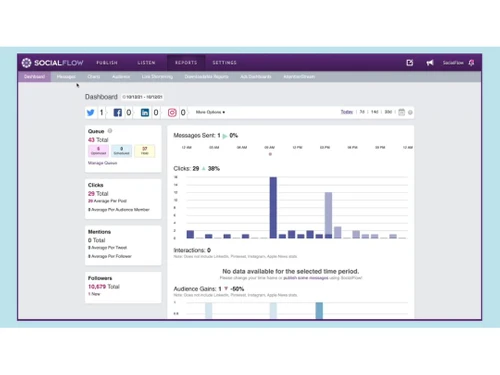Click the Manage Queue link
Image resolution: width=500 pixels, height=375 pixels.
102,163
